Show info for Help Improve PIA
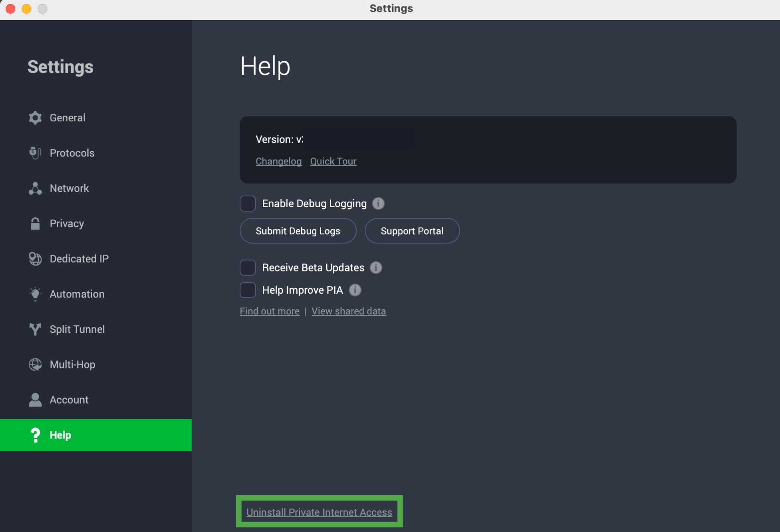 coord(355,290)
